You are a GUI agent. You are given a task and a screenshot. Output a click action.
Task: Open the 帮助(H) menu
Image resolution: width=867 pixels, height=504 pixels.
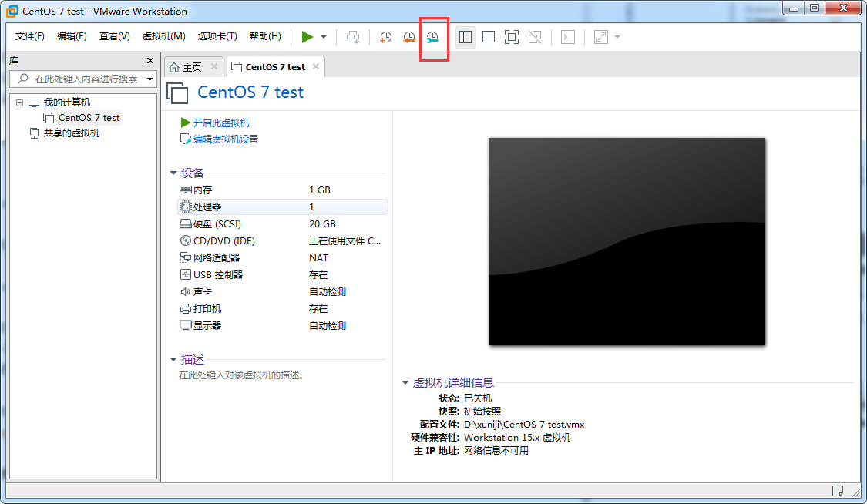click(x=265, y=36)
